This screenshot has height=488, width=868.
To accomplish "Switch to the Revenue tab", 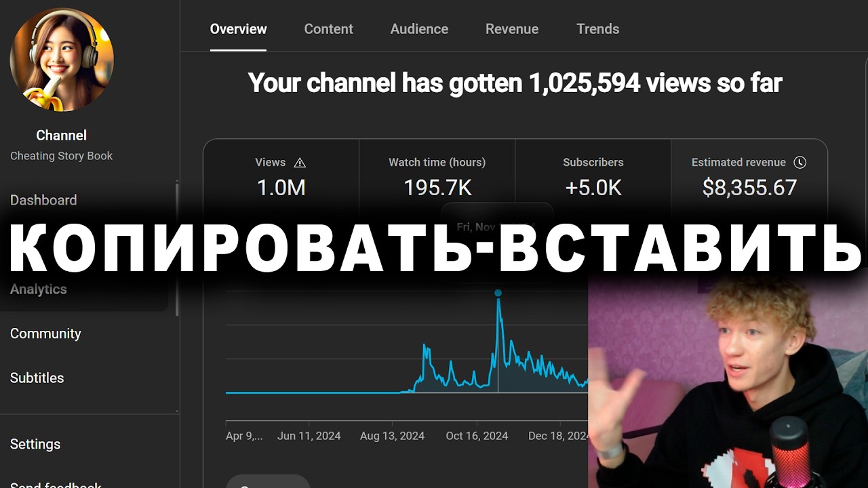I will [x=512, y=28].
